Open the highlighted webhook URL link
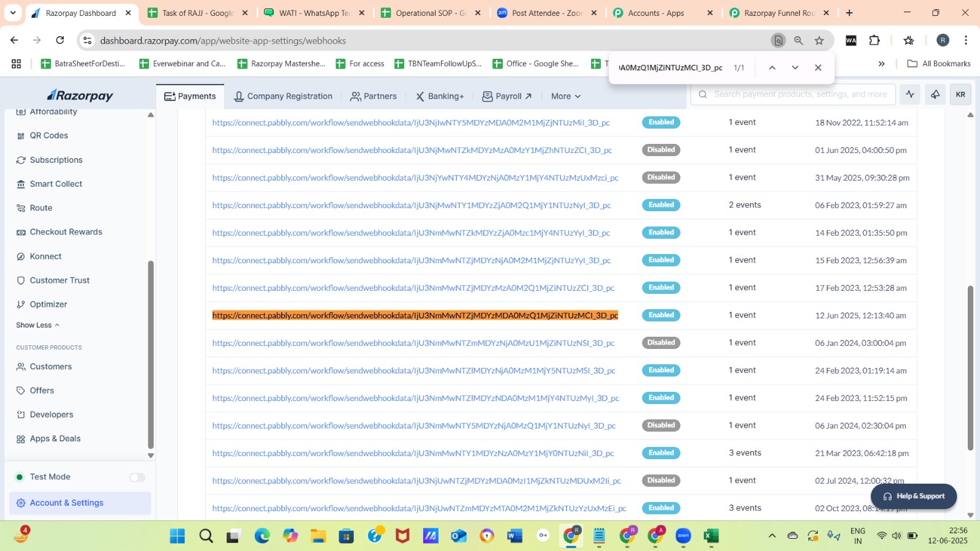Viewport: 980px width, 551px height. 415,315
